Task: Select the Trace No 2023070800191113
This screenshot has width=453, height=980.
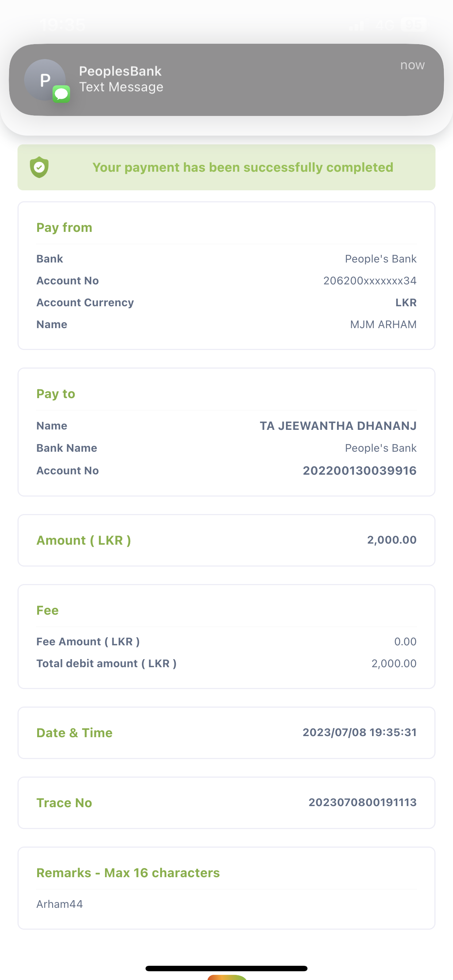Action: point(363,802)
